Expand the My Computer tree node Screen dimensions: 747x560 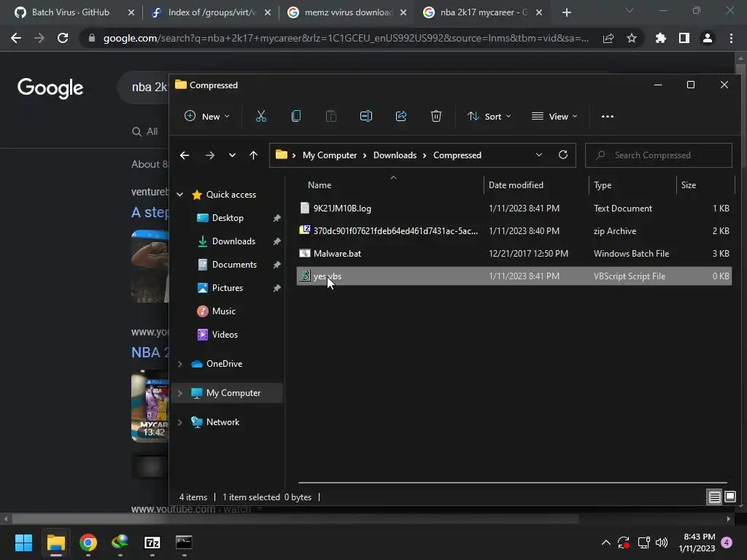[179, 393]
